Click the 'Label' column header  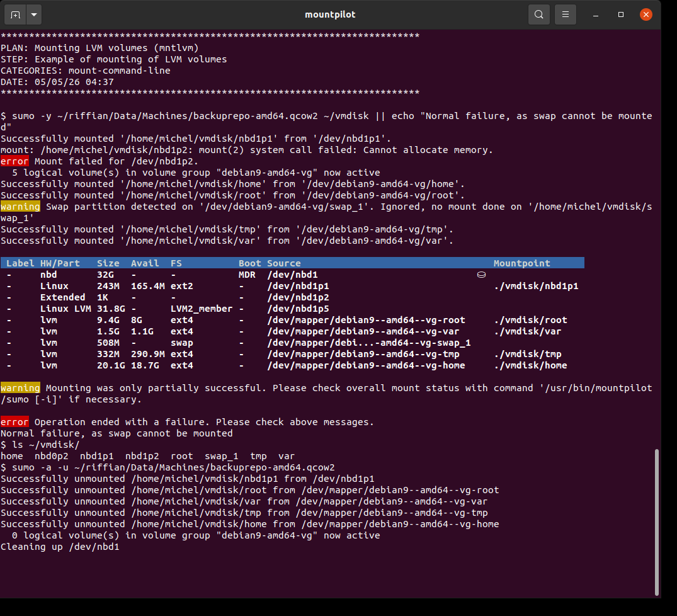click(x=20, y=263)
